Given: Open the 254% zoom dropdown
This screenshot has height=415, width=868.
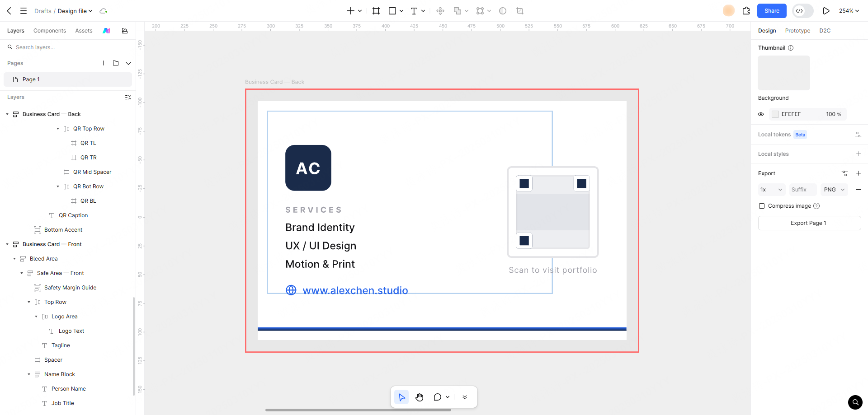Looking at the screenshot, I should (x=849, y=11).
